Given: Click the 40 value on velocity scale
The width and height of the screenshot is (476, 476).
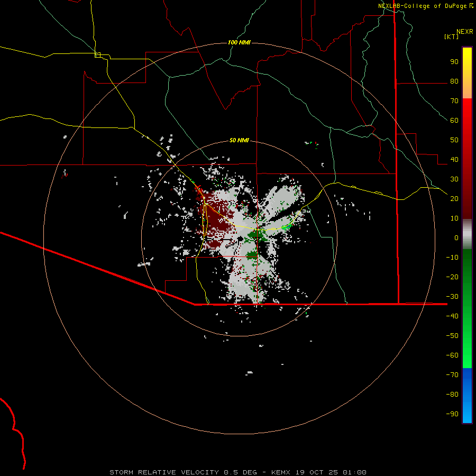Looking at the screenshot, I should pos(454,160).
